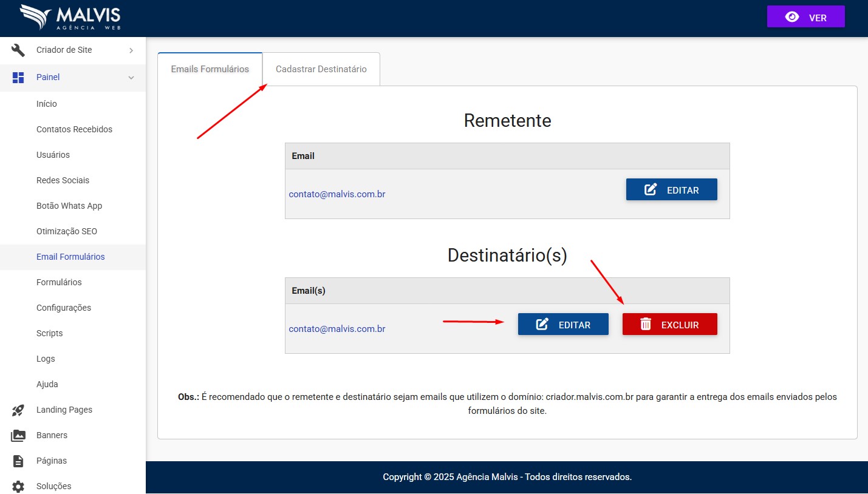Image resolution: width=868 pixels, height=494 pixels.
Task: Edit the Remetente email address
Action: [671, 190]
